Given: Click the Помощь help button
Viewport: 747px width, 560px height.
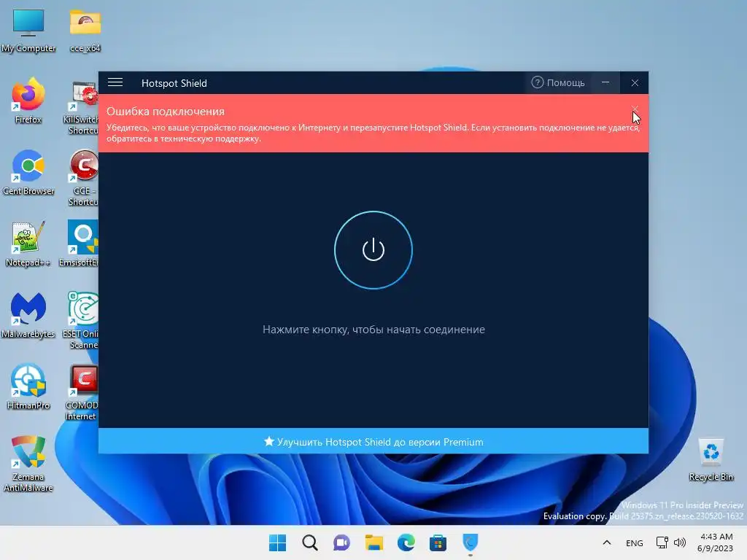Looking at the screenshot, I should coord(558,83).
